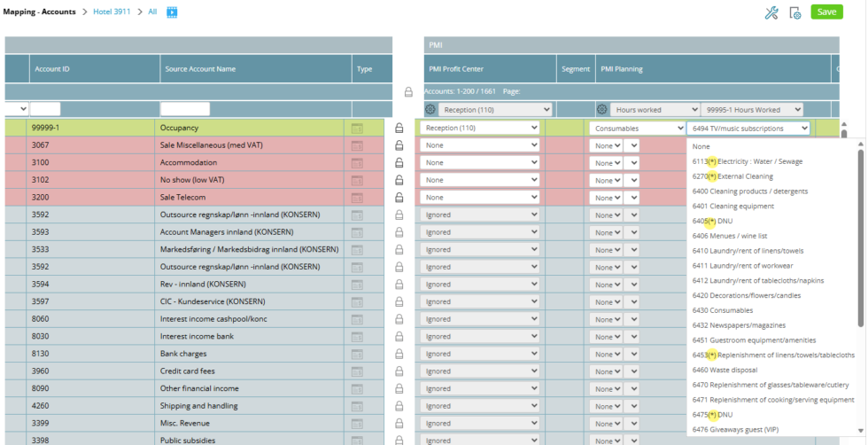This screenshot has height=445, width=868.
Task: Select 6460 Waste disposal option
Action: (x=772, y=371)
